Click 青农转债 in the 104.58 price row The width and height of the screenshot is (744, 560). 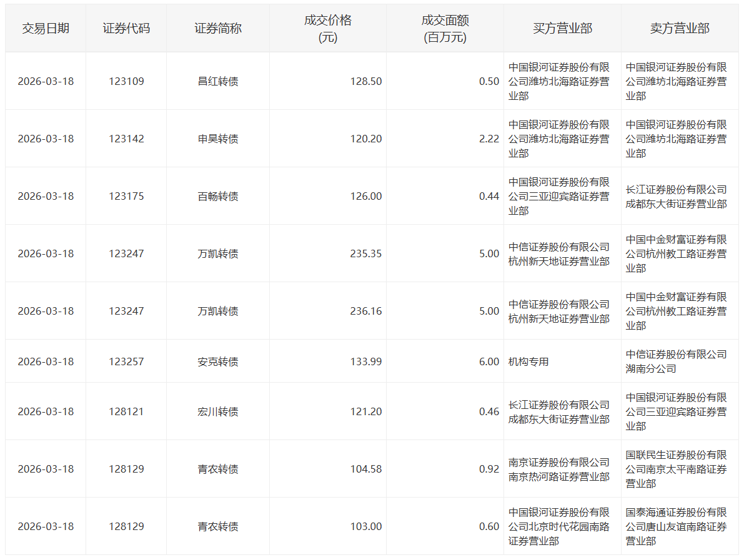[x=218, y=468]
